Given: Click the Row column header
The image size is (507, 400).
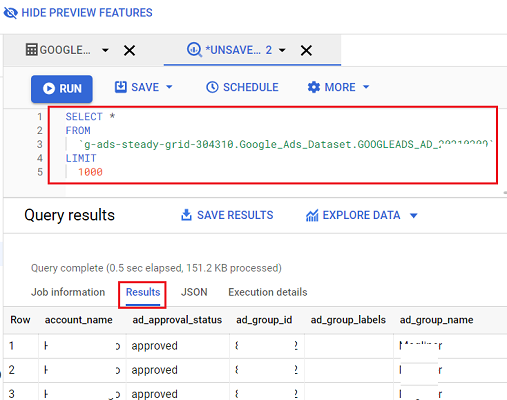Looking at the screenshot, I should [x=20, y=320].
